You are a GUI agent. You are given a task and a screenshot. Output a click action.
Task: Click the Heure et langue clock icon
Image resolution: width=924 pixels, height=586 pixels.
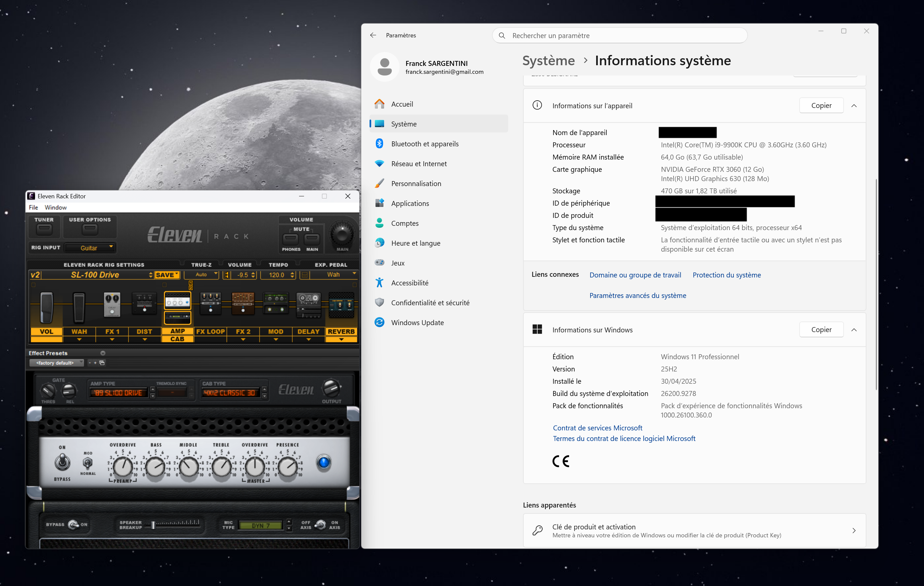click(x=379, y=243)
